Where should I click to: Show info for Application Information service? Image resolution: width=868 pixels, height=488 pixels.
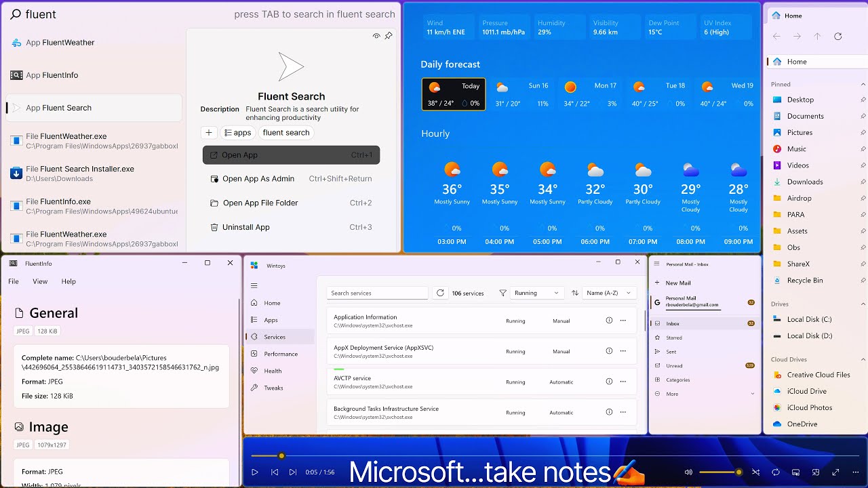coord(609,321)
